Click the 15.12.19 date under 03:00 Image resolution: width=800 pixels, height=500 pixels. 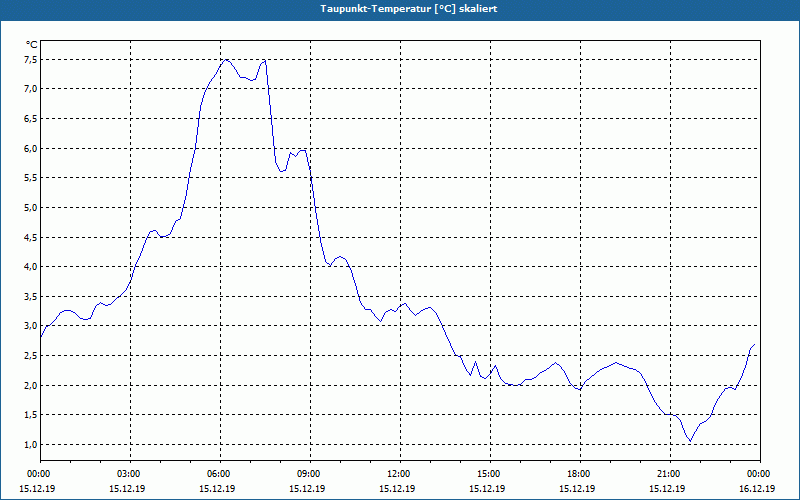tap(127, 488)
